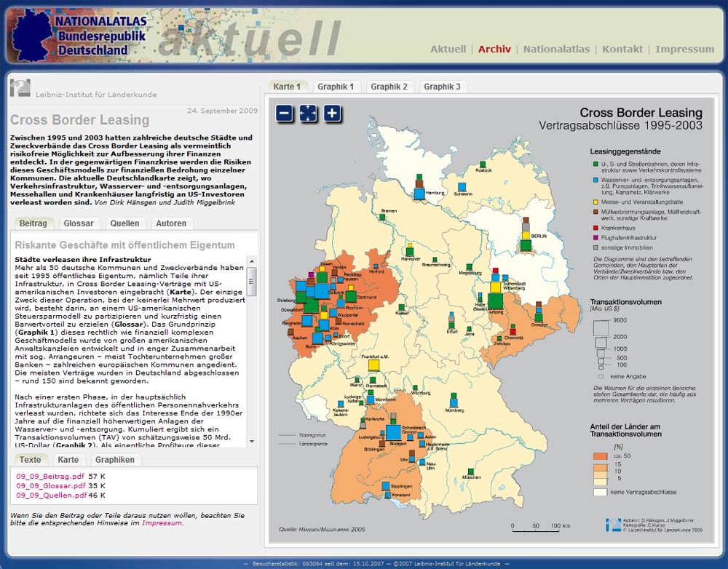
Task: Click the green tram legend swatch
Action: pyautogui.click(x=596, y=164)
